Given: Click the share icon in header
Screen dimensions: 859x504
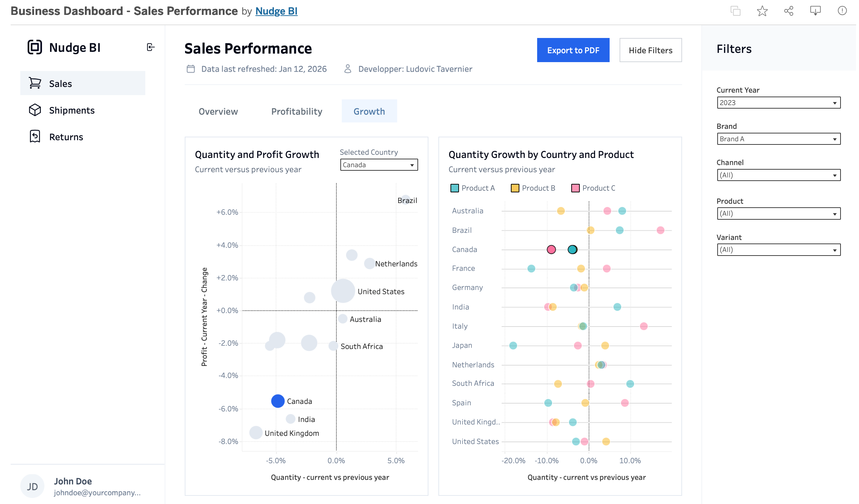Looking at the screenshot, I should pos(789,11).
